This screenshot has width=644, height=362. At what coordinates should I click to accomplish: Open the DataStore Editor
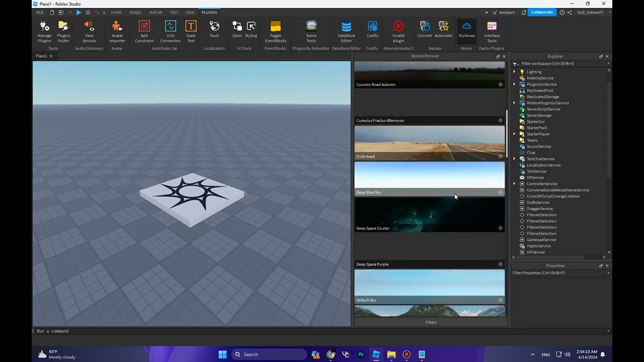pyautogui.click(x=347, y=31)
